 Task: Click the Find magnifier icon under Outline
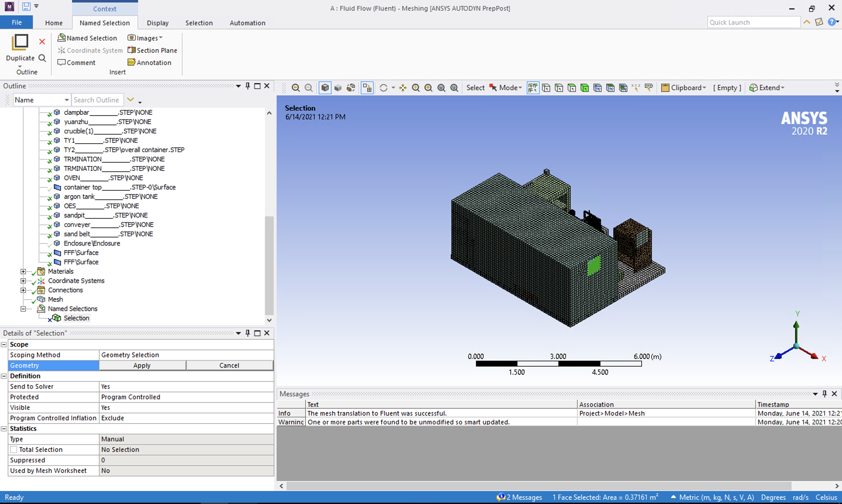(x=42, y=58)
